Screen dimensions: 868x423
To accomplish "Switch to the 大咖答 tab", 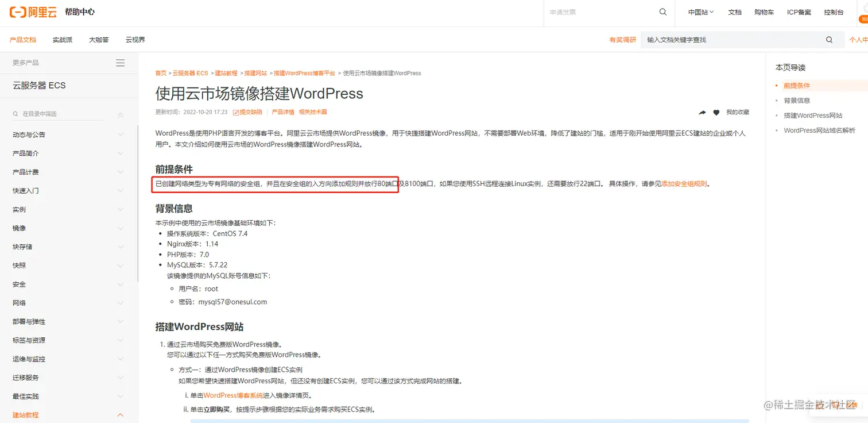I will click(99, 40).
